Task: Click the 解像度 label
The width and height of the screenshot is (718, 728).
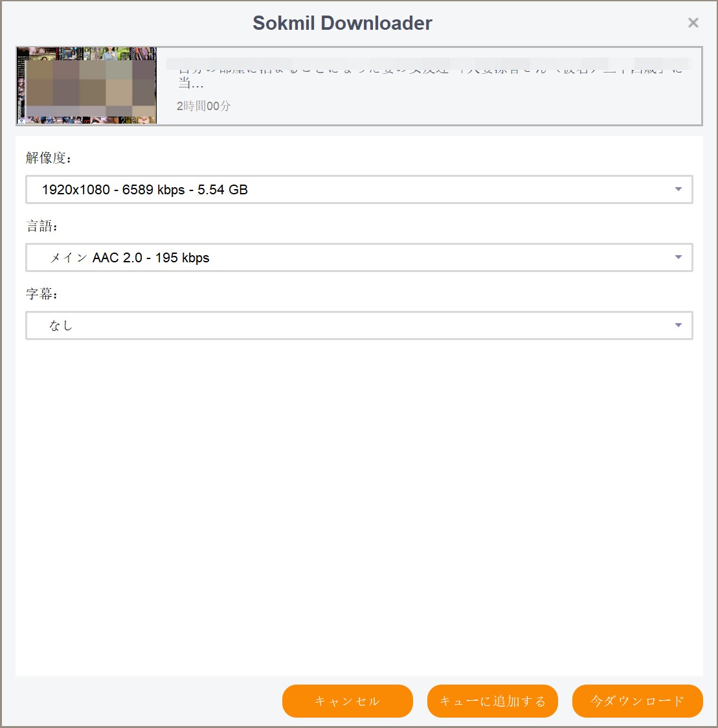Action: 49,158
